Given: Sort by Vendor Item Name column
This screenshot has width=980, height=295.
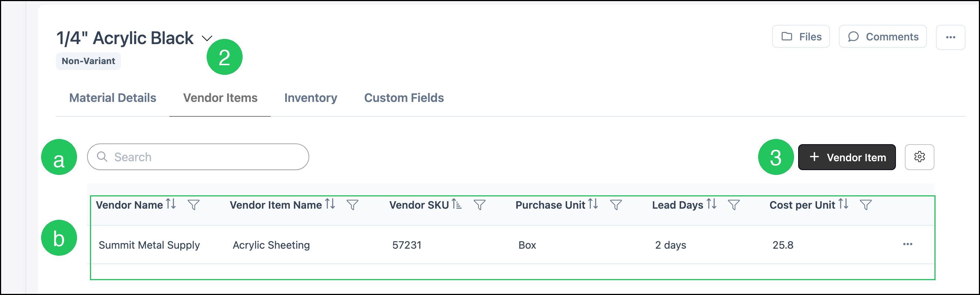Looking at the screenshot, I should [330, 204].
